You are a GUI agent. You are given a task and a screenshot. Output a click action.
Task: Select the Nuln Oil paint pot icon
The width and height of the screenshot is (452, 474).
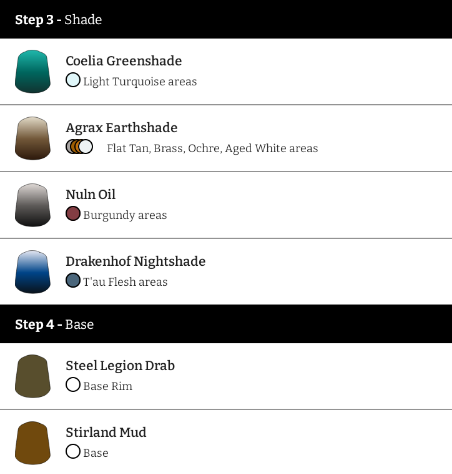33,205
